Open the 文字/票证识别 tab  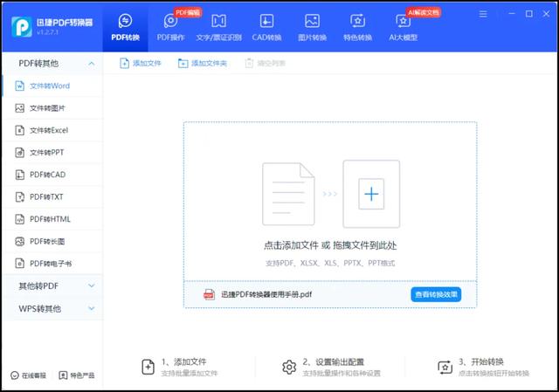pyautogui.click(x=218, y=28)
